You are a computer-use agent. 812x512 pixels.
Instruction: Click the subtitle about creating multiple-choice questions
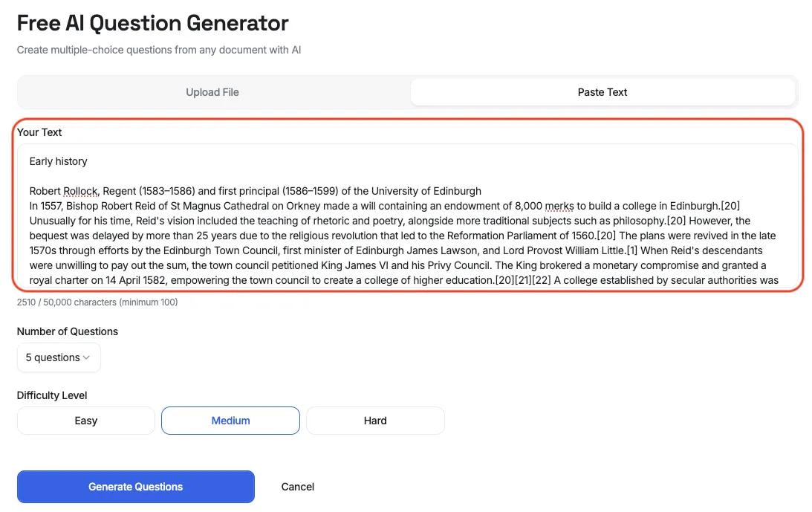pyautogui.click(x=158, y=50)
